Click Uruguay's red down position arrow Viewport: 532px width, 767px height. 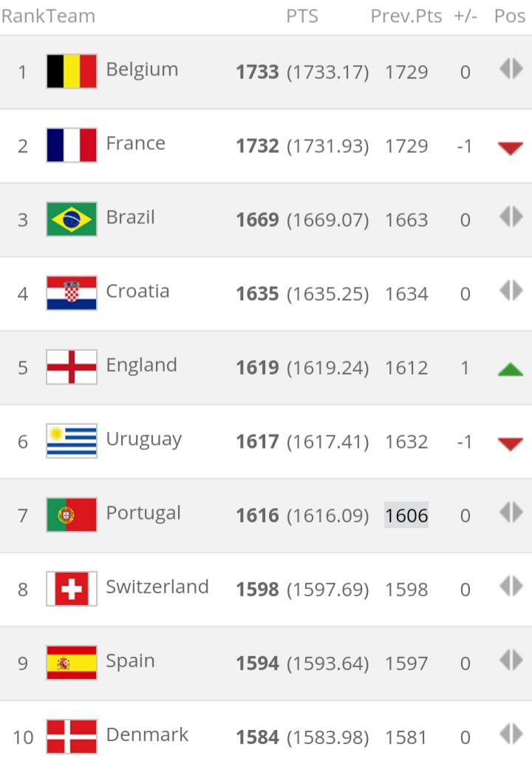click(511, 443)
